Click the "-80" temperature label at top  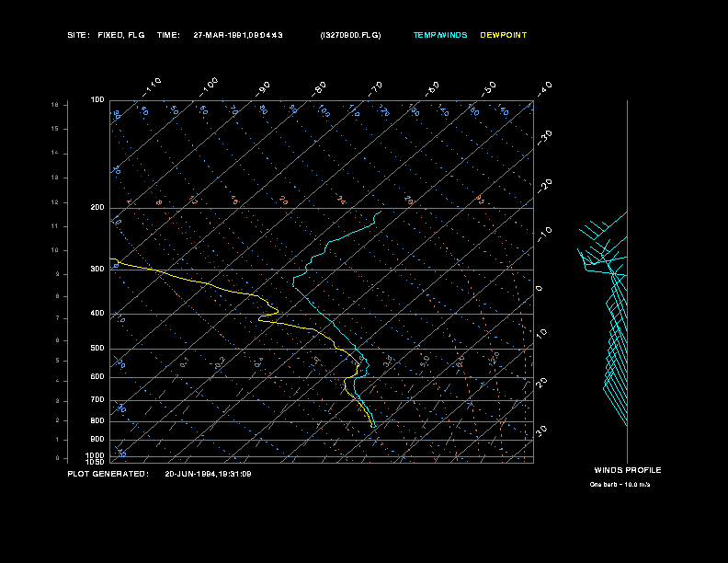coord(319,89)
